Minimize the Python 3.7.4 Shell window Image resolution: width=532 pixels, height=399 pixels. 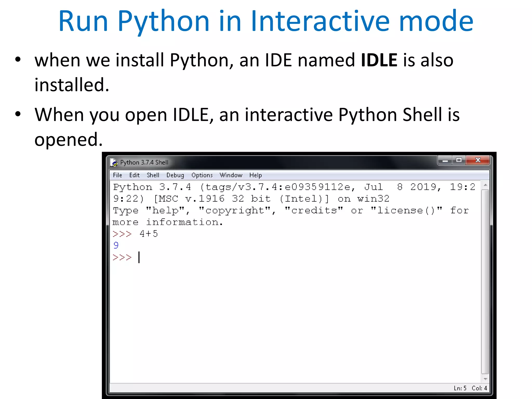(445, 161)
